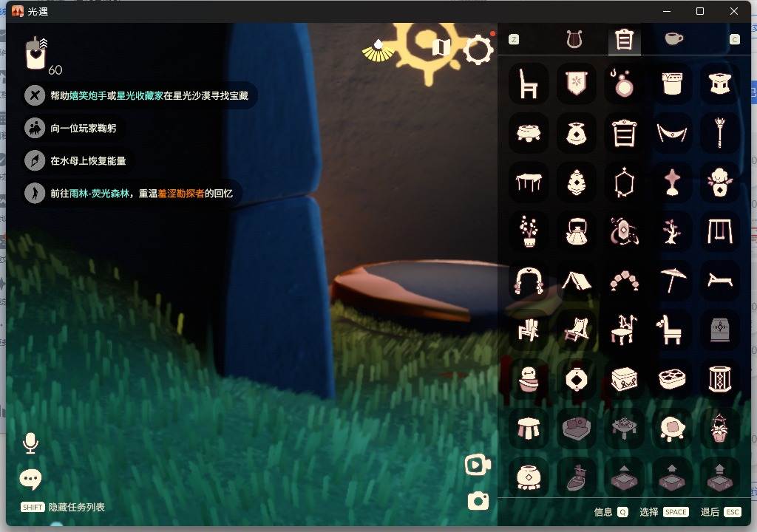
Task: Select the potted blossom branches item
Action: 529,232
